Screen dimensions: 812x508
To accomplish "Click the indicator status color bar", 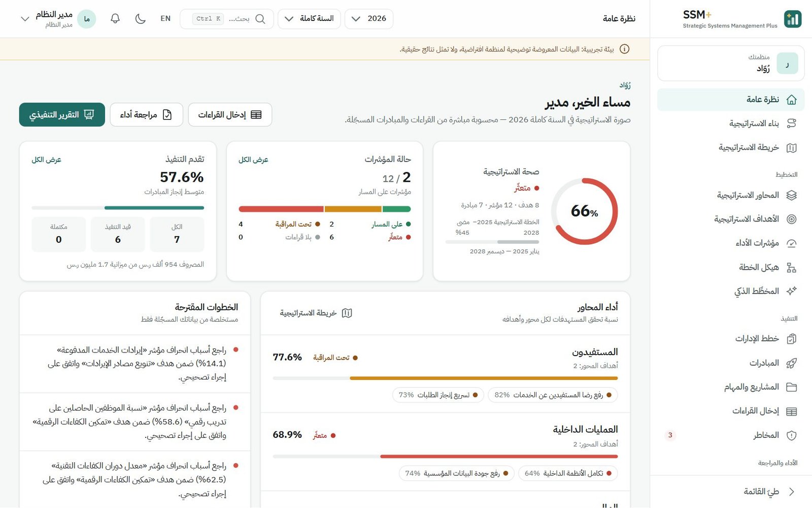I will pyautogui.click(x=325, y=209).
